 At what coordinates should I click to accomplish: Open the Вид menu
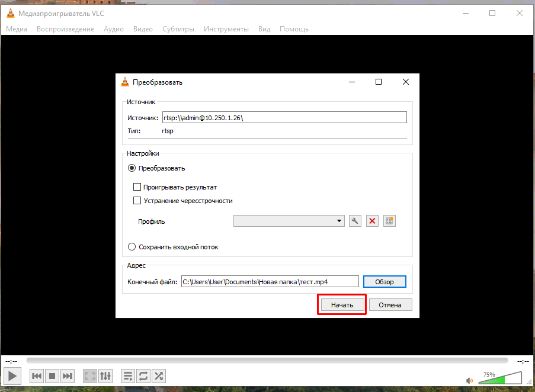pyautogui.click(x=264, y=29)
